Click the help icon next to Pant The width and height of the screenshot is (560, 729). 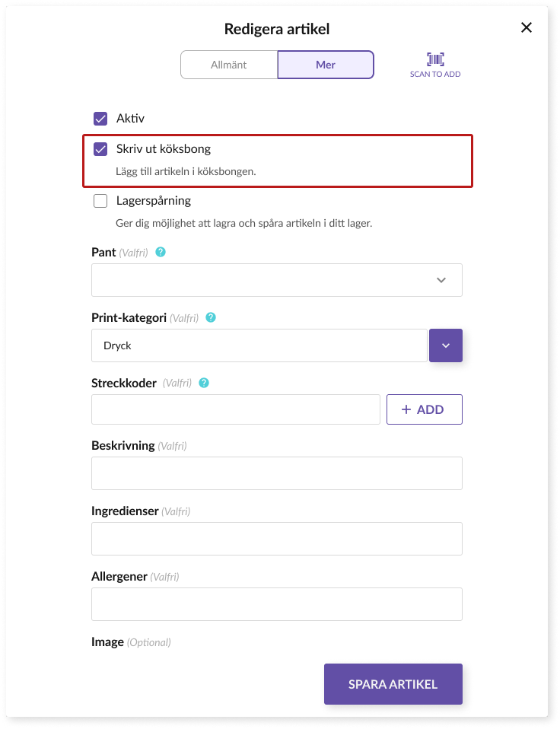point(160,252)
